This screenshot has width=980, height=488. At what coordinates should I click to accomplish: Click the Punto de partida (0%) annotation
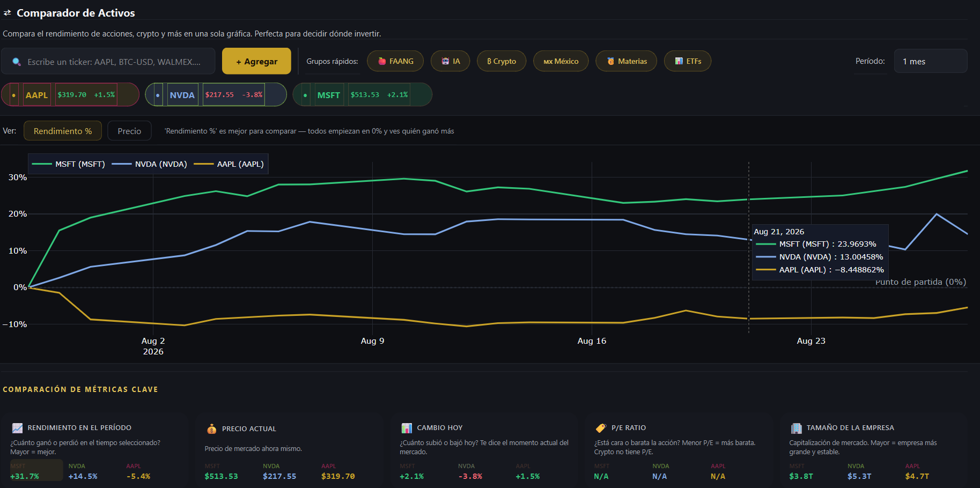click(921, 282)
